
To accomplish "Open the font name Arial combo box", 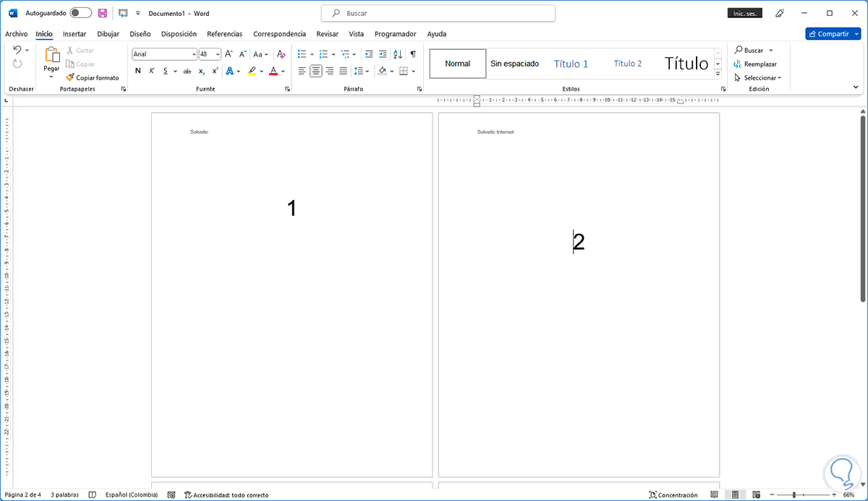I will coord(164,54).
